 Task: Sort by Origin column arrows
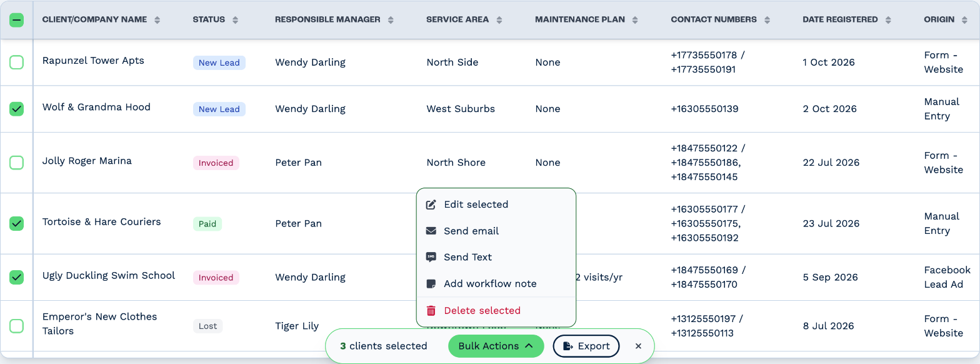point(964,20)
